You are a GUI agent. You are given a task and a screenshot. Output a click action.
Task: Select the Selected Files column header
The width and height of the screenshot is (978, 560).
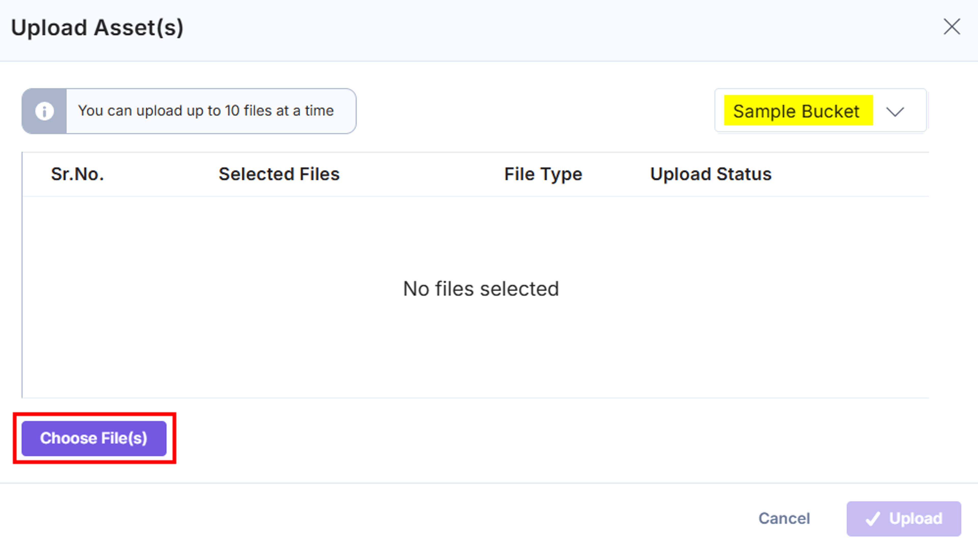coord(279,174)
